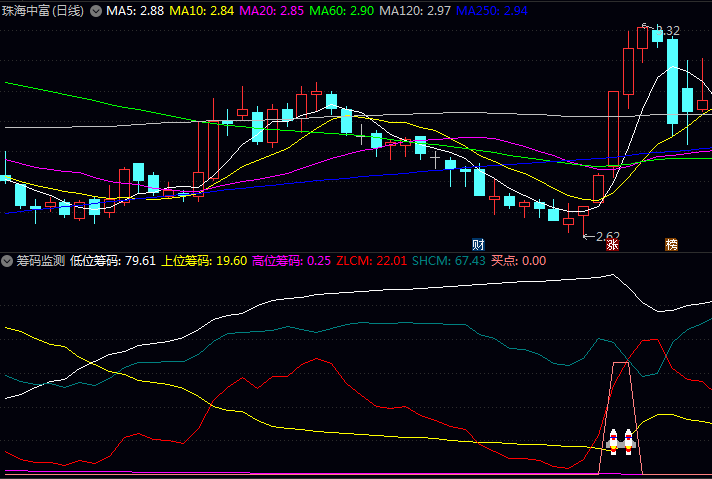Select the MA5 moving average label
Viewport: 712px width, 479px height.
(135, 11)
